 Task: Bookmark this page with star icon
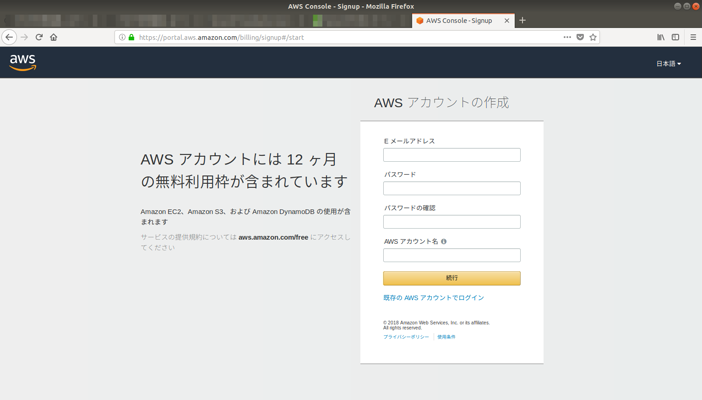[x=593, y=37]
